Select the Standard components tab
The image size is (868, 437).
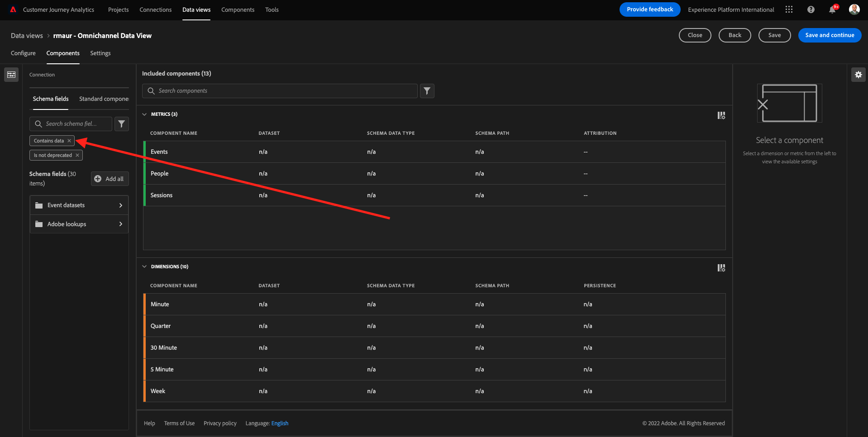click(104, 99)
